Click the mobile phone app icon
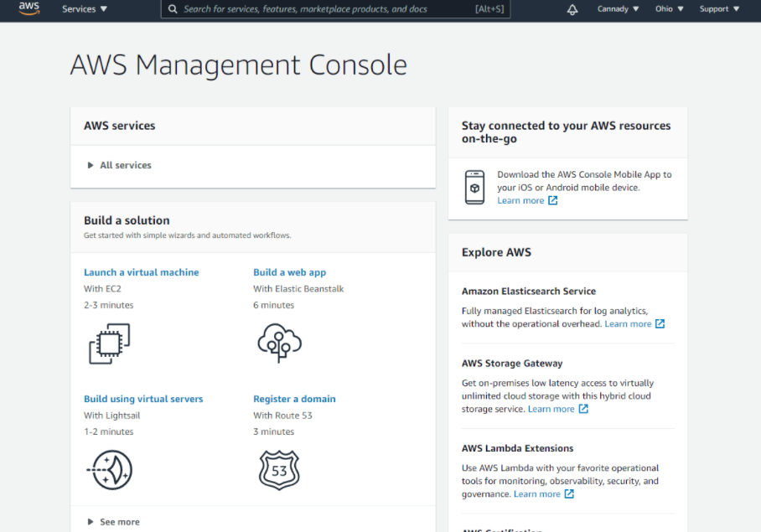The width and height of the screenshot is (761, 532). [475, 187]
